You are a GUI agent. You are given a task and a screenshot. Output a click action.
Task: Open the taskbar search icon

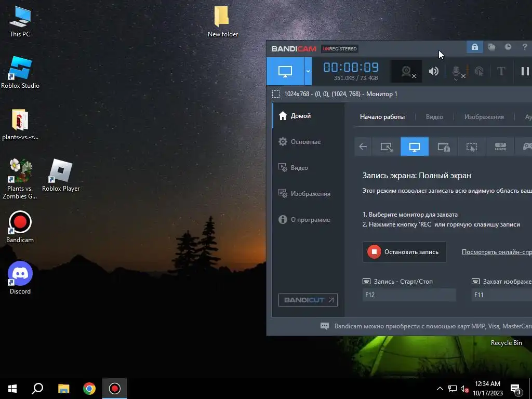37,389
